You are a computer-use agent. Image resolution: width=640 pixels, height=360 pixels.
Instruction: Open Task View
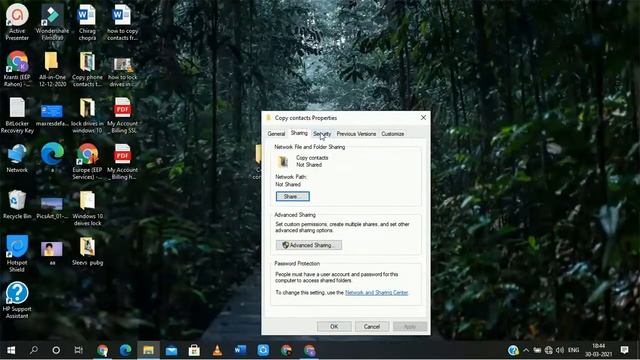(x=78, y=350)
